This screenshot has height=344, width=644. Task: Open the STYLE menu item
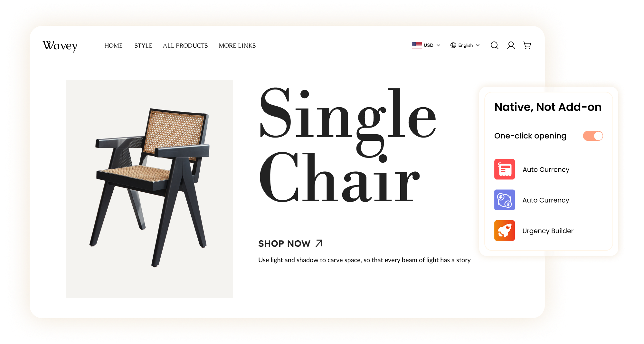pyautogui.click(x=143, y=46)
